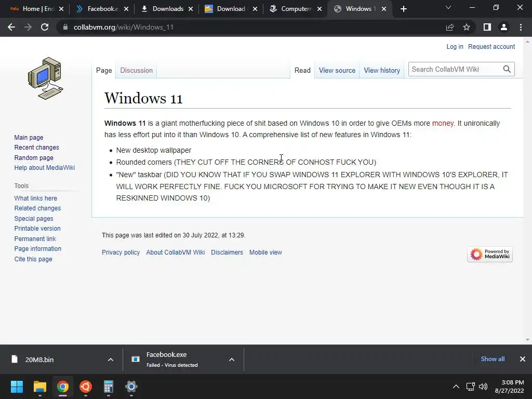The image size is (532, 399).
Task: Switch to the Downloads tab
Action: tap(164, 9)
